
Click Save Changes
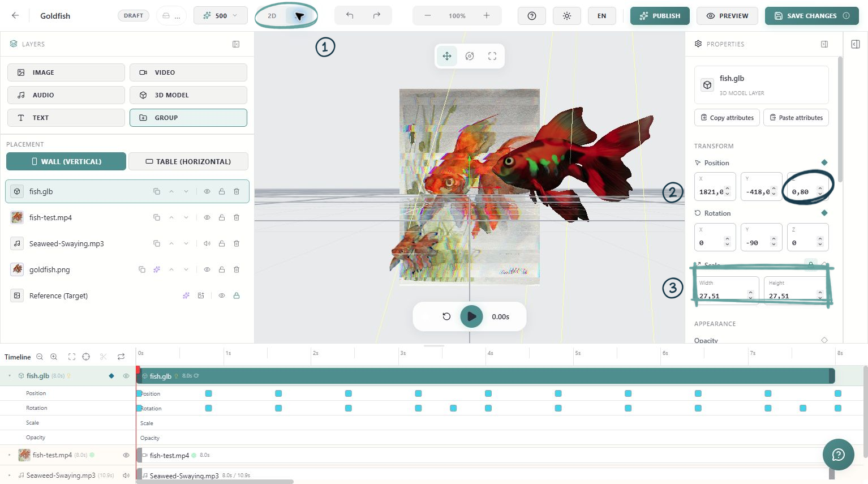[x=812, y=16]
